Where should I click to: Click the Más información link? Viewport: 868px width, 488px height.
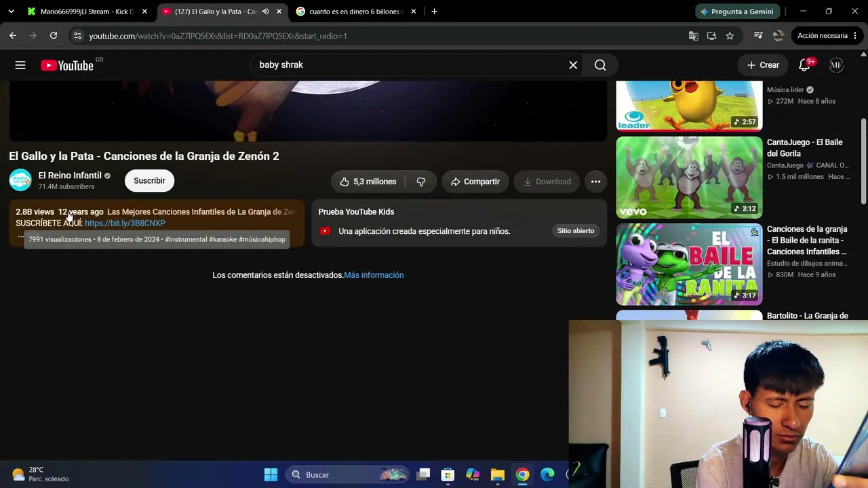tap(374, 275)
